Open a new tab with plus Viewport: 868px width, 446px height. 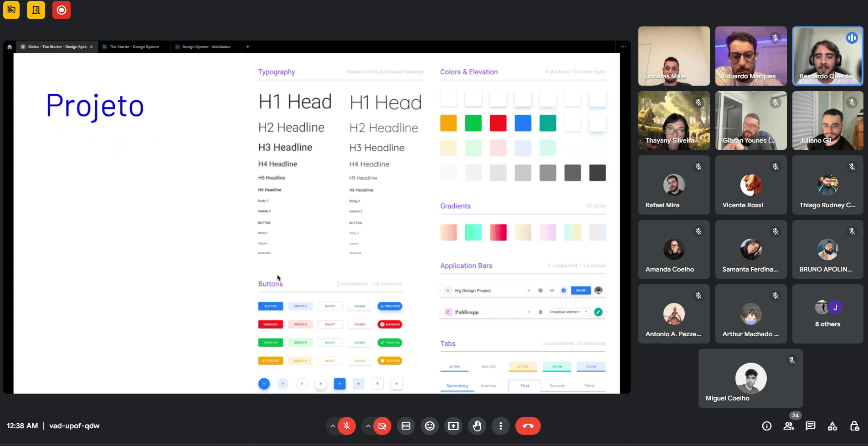tap(248, 46)
